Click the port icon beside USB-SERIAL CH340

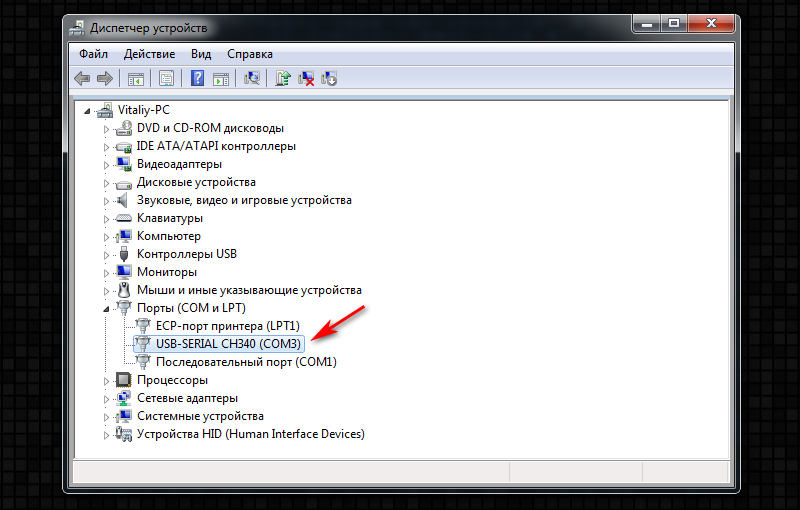click(x=143, y=343)
